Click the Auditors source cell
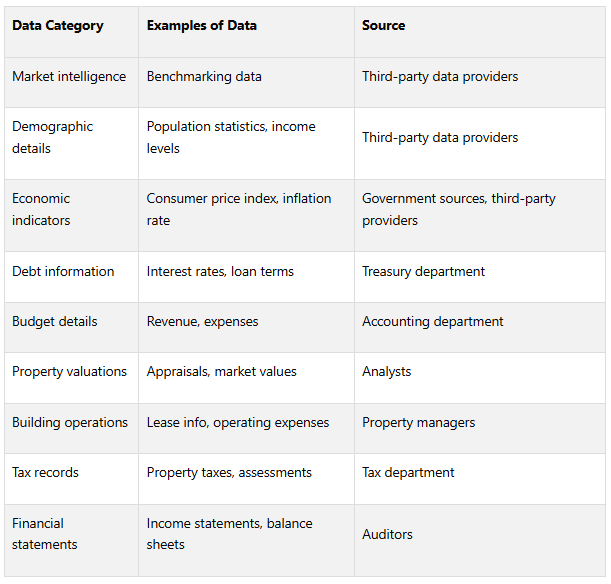The height and width of the screenshot is (584, 611). (x=387, y=534)
